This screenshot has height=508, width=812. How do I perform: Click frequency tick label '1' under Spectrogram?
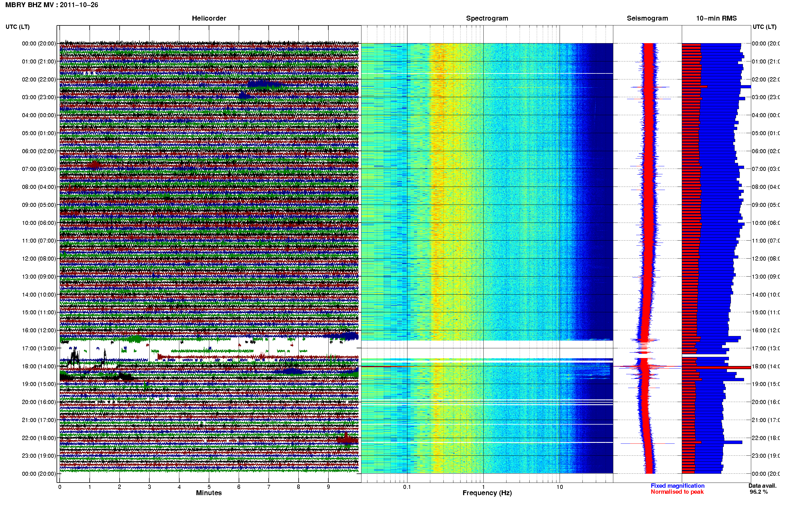[x=483, y=487]
